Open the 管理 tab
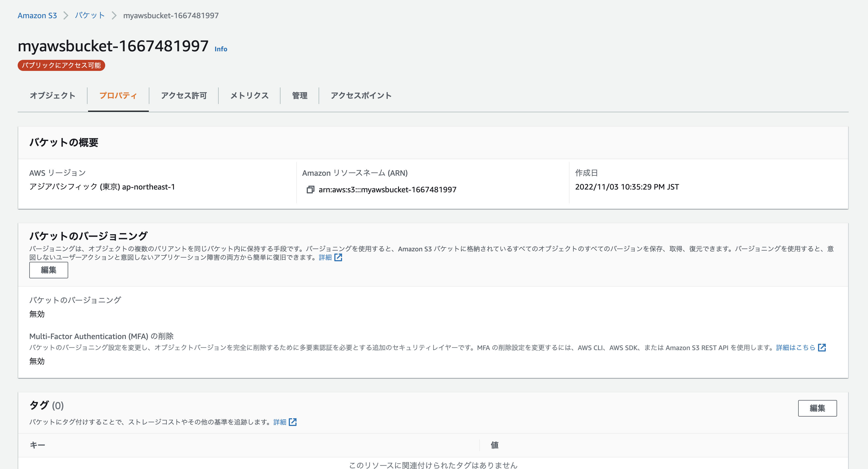Screen dimensions: 868x469 pyautogui.click(x=299, y=95)
